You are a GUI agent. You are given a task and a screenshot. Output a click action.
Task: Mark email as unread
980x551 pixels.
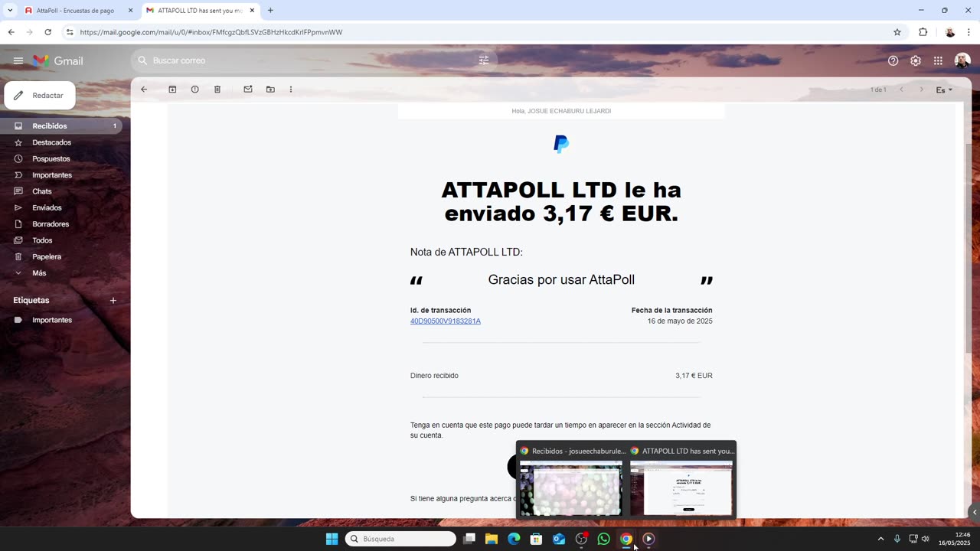248,90
